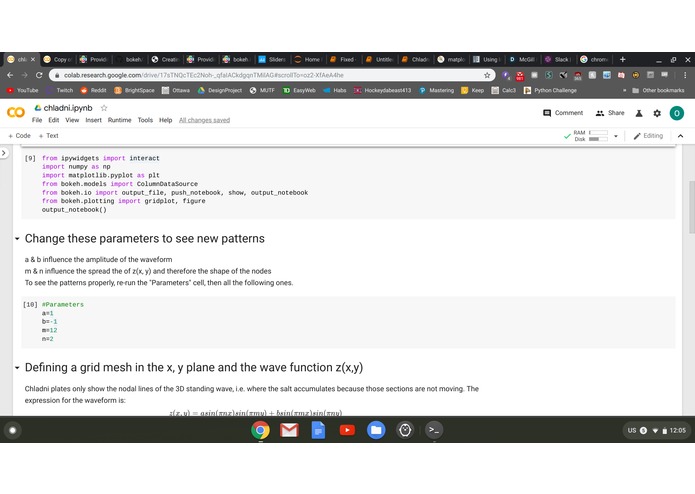Switch to the Home tab
Image resolution: width=695 pixels, height=494 pixels.
308,59
